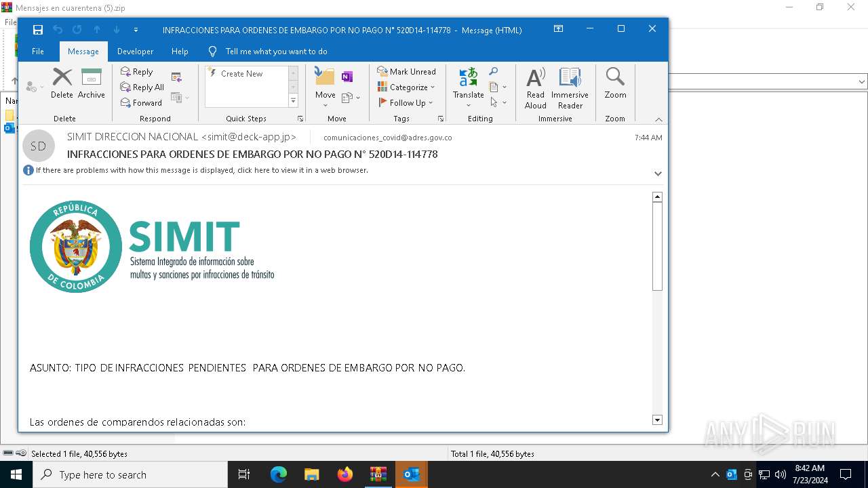This screenshot has height=488, width=868.
Task: Open the Windows Start menu
Action: click(x=16, y=474)
